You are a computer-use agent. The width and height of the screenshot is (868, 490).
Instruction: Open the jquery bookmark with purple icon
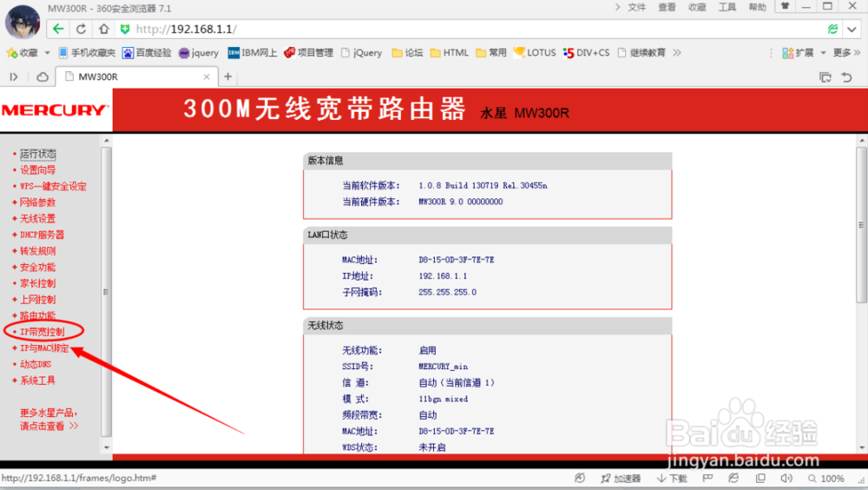198,53
